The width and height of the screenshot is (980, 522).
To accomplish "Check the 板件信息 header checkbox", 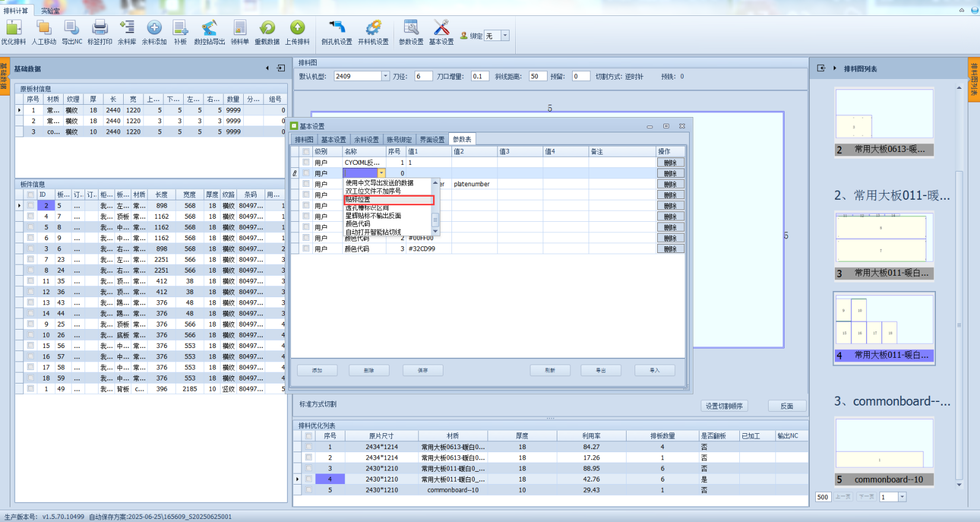I will [x=30, y=195].
